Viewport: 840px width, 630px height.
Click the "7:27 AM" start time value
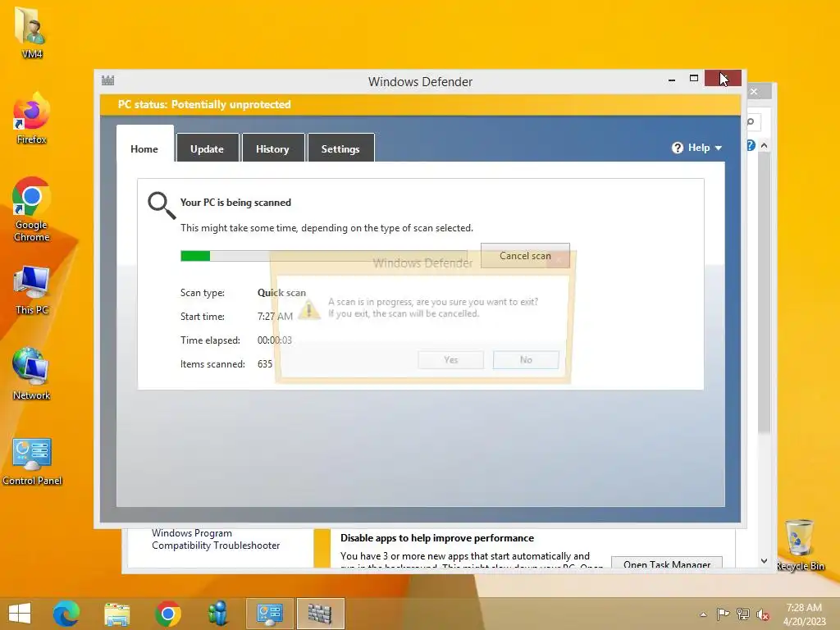coord(275,316)
